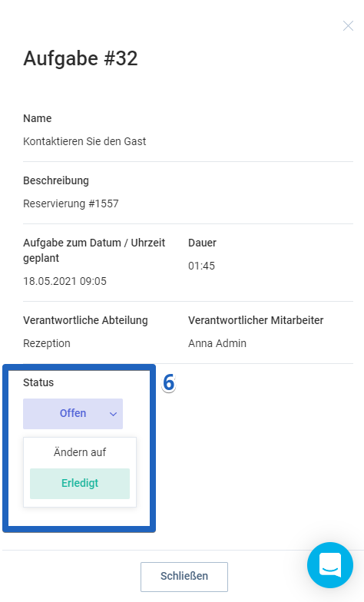Viewport: 364px width, 602px height.
Task: Click the scheduled date 18.05.2021 09:05
Action: click(65, 281)
